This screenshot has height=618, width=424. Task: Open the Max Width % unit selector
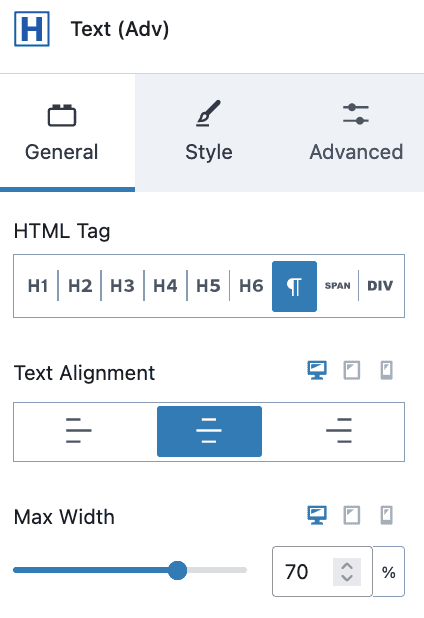[389, 572]
